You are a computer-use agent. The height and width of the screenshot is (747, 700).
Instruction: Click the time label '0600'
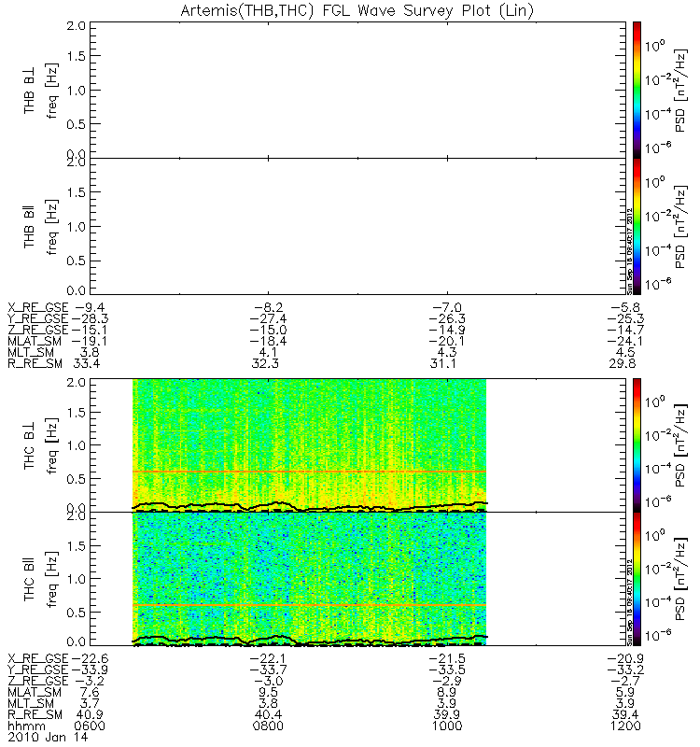pyautogui.click(x=90, y=726)
